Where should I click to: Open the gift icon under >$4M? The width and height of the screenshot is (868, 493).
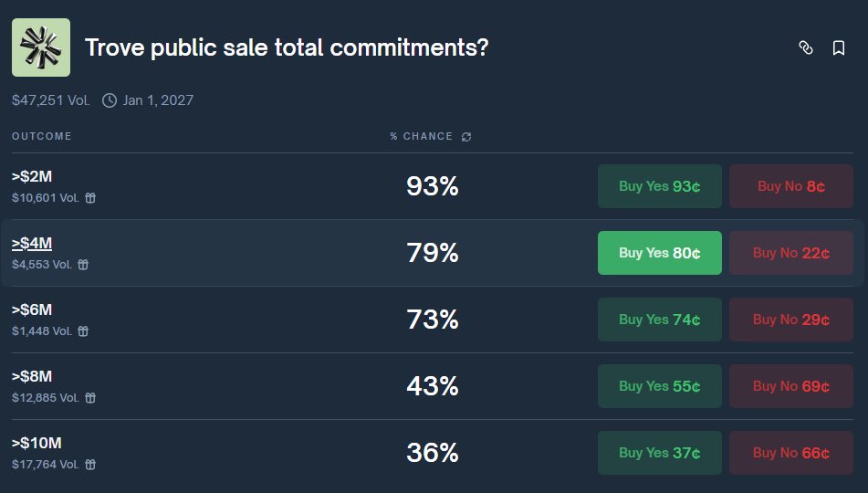tap(83, 265)
